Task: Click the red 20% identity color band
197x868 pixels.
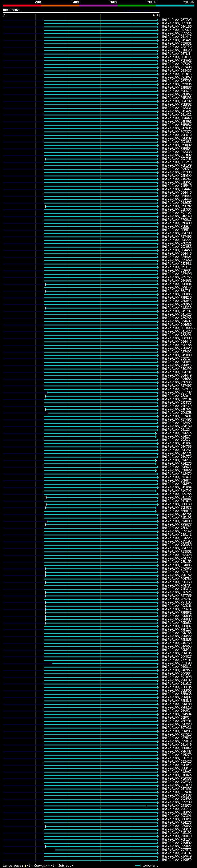Action: [22, 6]
